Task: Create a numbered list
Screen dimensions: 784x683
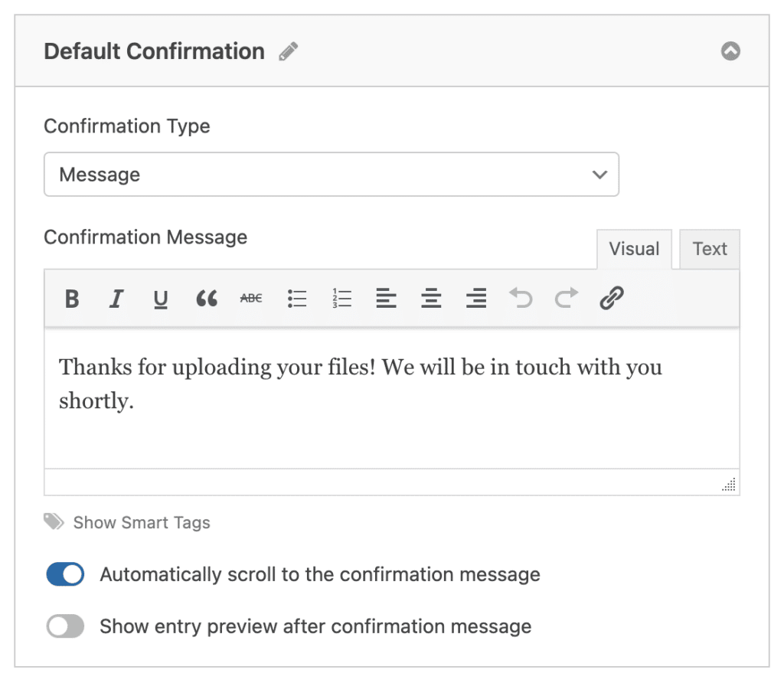Action: [341, 299]
